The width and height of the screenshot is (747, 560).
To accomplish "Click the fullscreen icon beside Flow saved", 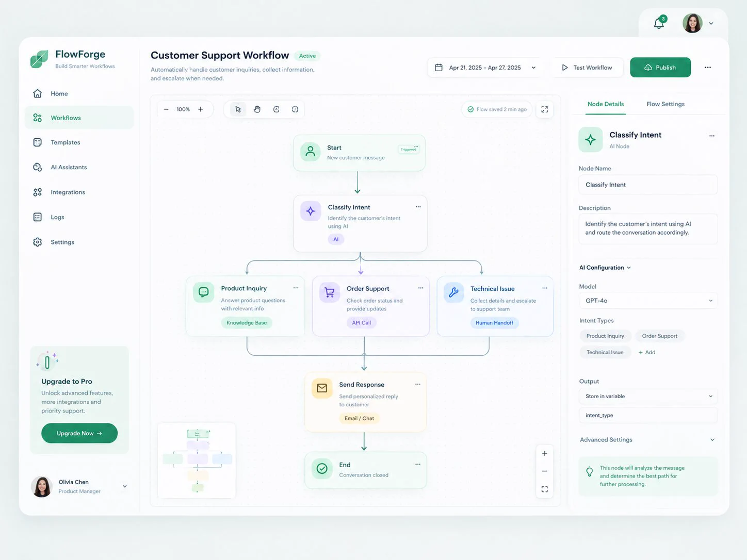I will click(x=544, y=109).
